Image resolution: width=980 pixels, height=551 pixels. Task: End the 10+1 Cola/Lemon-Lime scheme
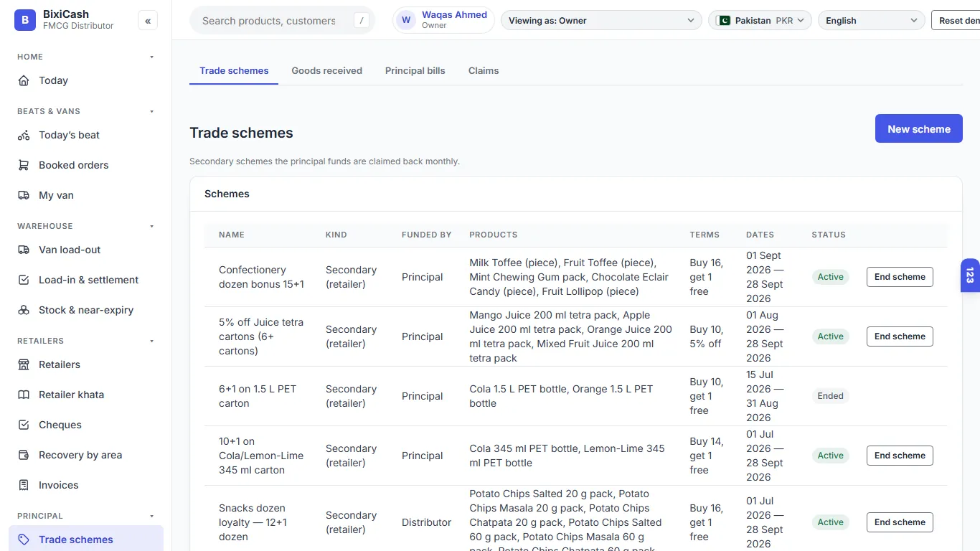tap(900, 456)
